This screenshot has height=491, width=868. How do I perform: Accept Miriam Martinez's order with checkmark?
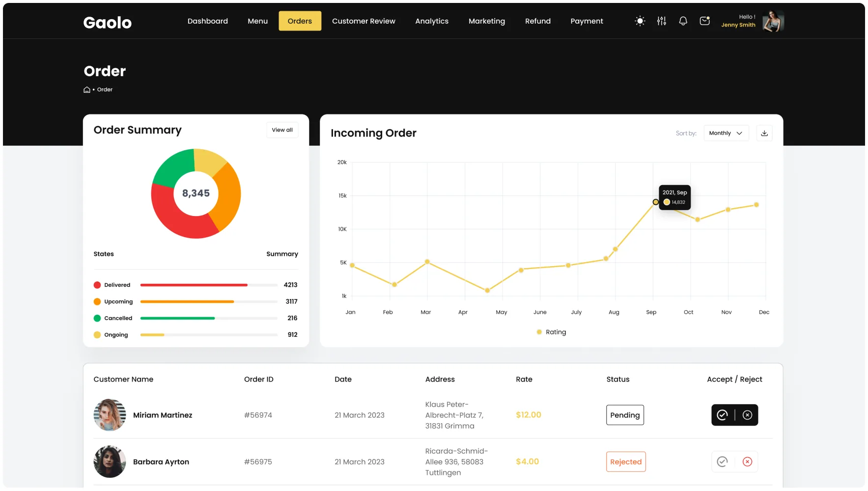point(722,415)
